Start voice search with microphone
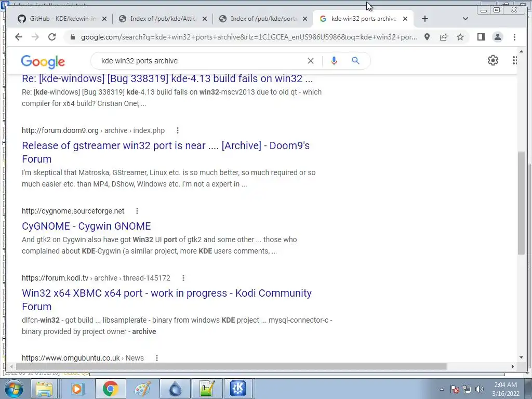The height and width of the screenshot is (399, 532). pos(334,61)
